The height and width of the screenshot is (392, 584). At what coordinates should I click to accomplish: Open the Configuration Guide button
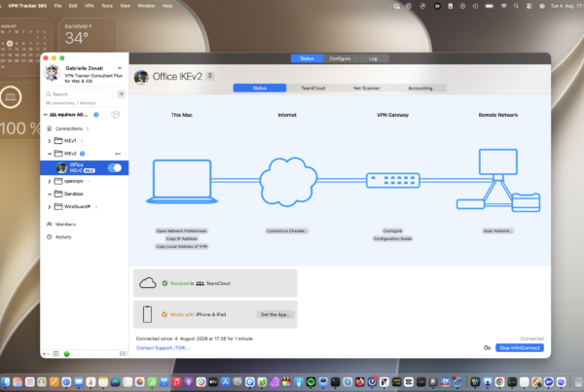coord(392,238)
